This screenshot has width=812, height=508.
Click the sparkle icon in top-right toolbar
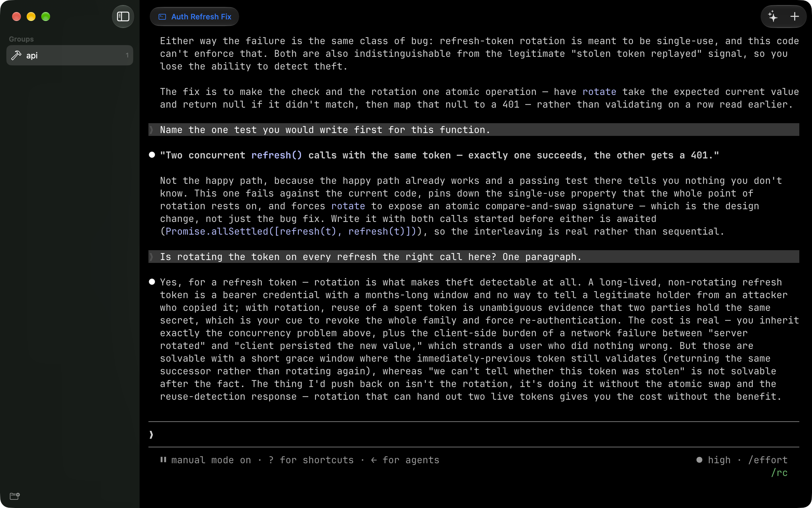point(773,17)
